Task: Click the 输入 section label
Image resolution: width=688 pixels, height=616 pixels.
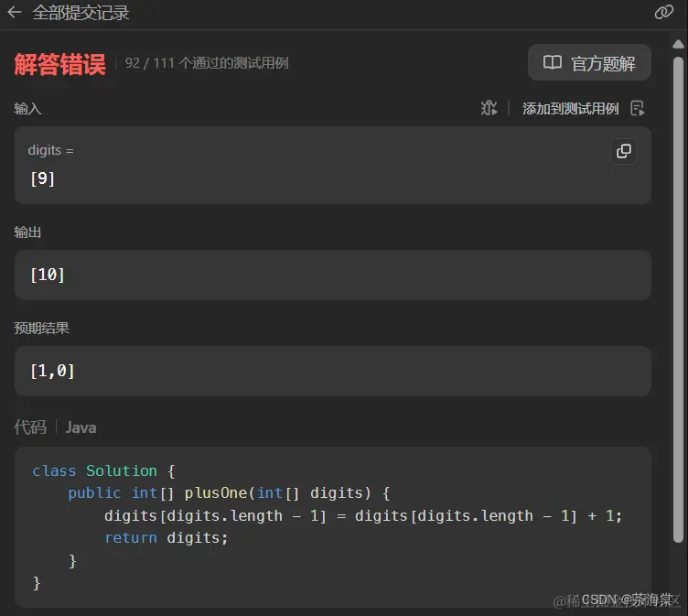Action: pos(27,108)
